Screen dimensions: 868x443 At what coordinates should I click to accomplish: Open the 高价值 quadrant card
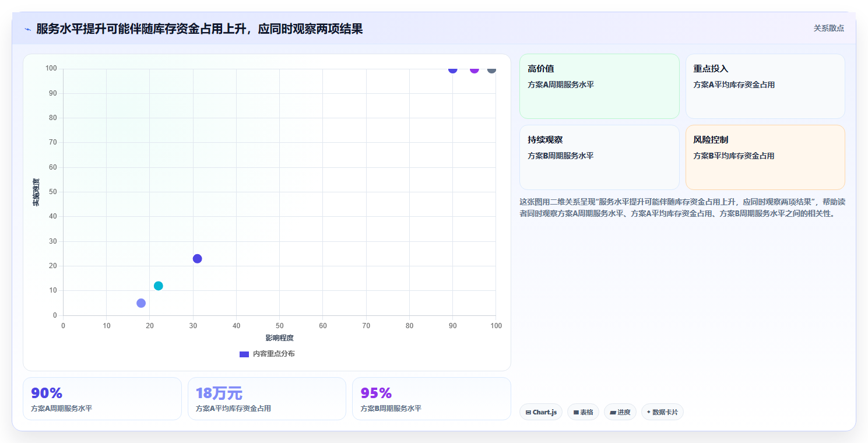(x=599, y=86)
